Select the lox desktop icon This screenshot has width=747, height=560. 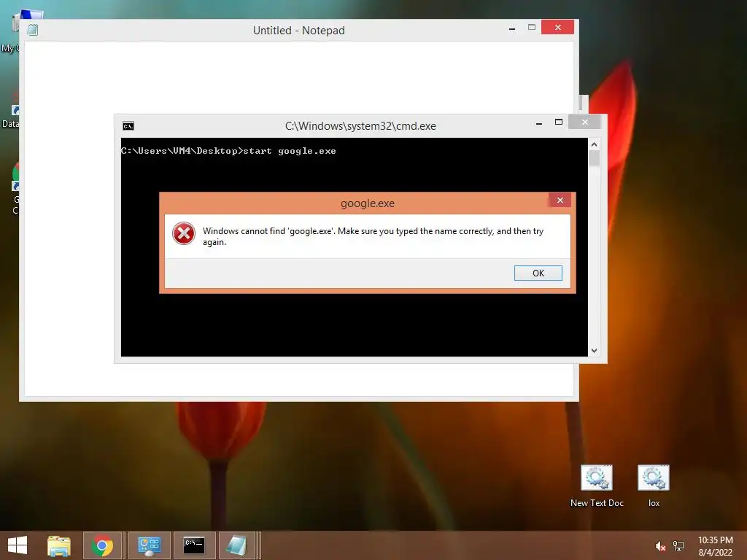654,486
